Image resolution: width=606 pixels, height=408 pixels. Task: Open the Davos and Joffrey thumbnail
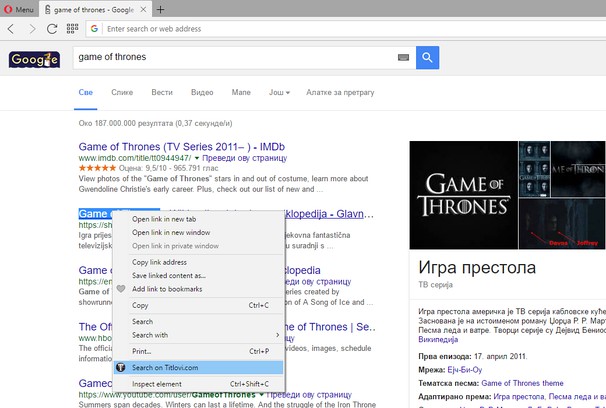(x=562, y=224)
